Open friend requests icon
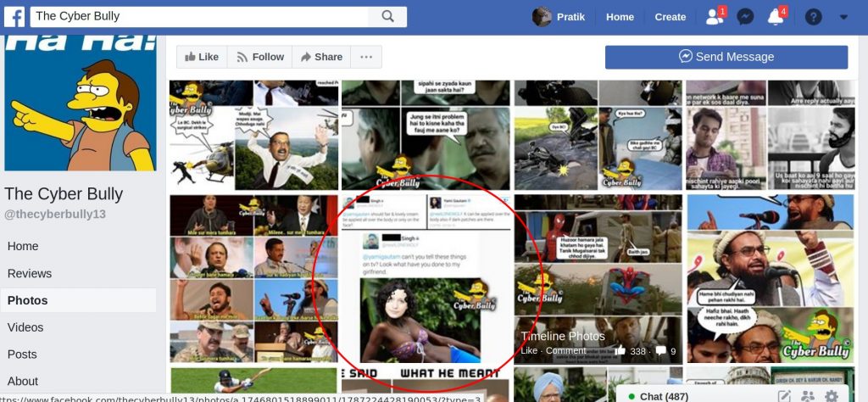 715,17
